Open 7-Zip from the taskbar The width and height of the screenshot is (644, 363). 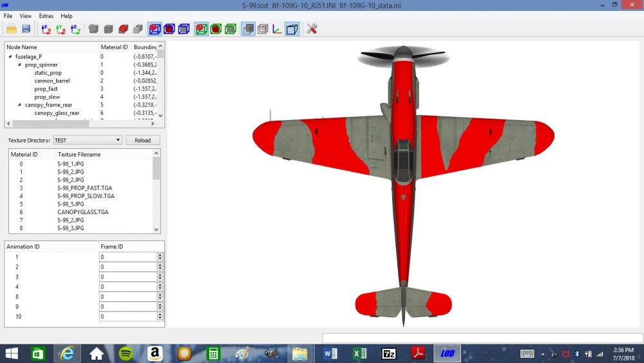coord(389,353)
